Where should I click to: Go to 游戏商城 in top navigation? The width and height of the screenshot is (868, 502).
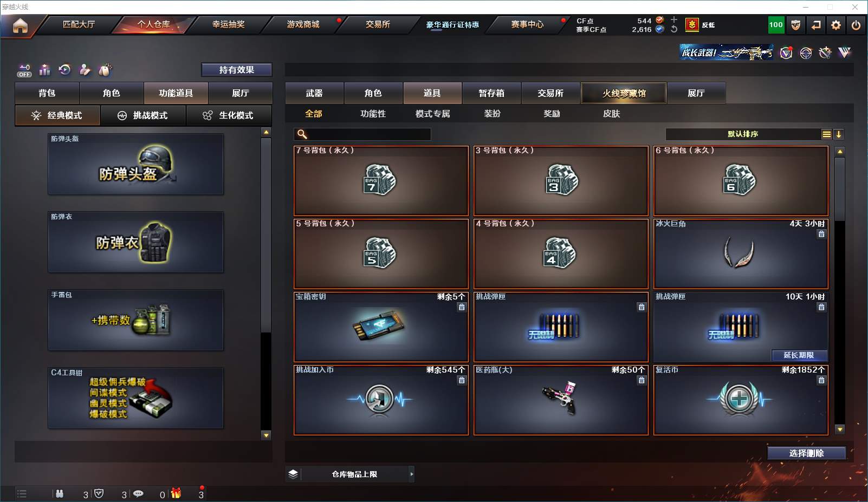pyautogui.click(x=303, y=24)
